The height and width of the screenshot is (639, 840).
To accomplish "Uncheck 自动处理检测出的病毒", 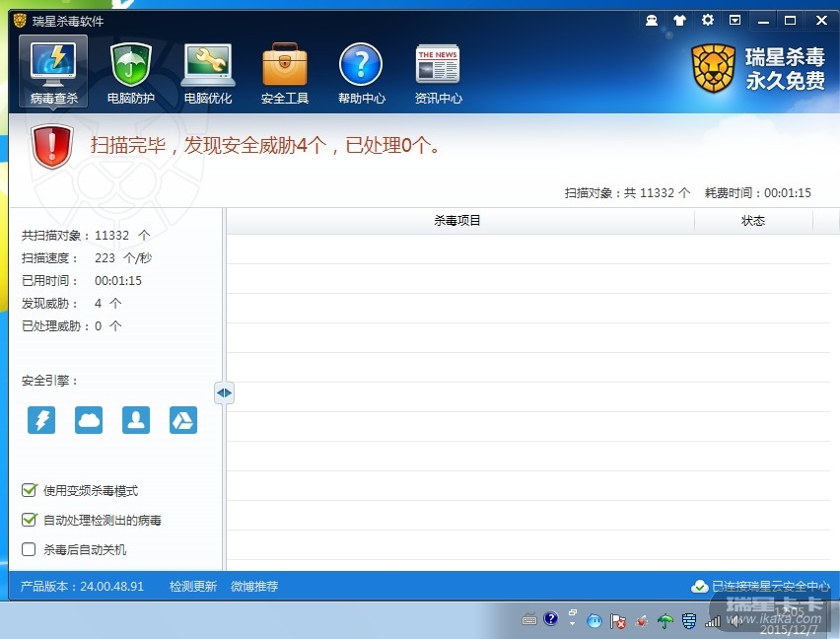I will (x=29, y=520).
